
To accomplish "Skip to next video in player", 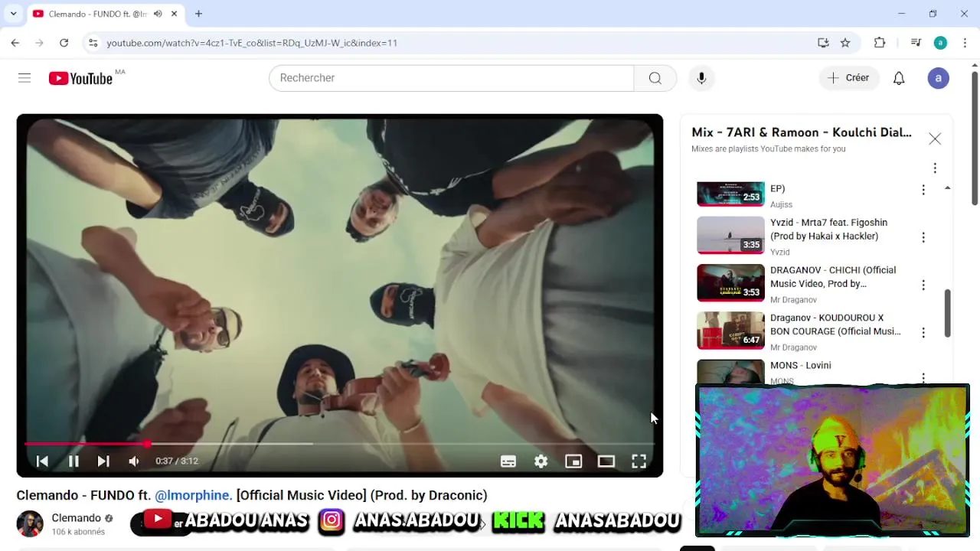I will point(103,461).
